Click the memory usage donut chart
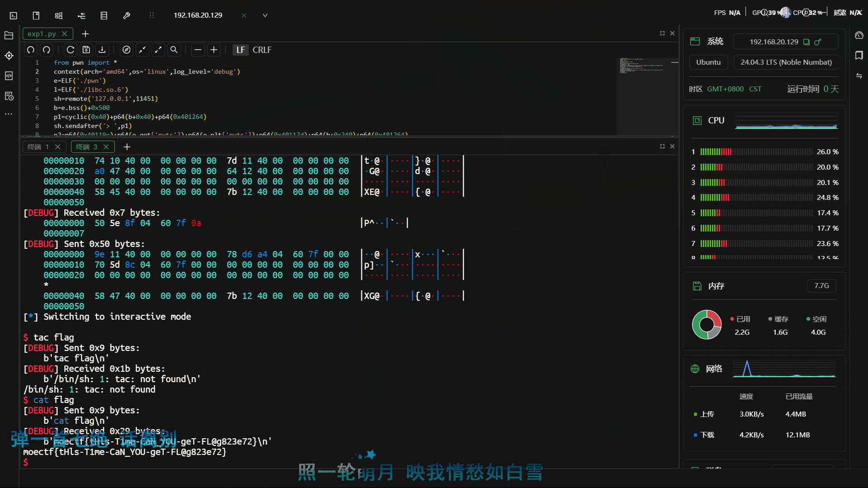Image resolution: width=868 pixels, height=488 pixels. coord(707,324)
